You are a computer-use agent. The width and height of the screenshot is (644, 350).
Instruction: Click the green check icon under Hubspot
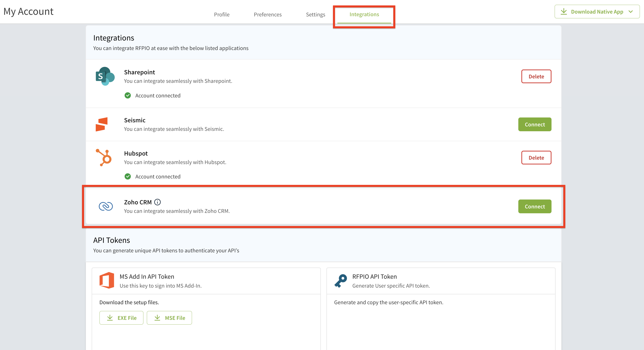tap(128, 176)
